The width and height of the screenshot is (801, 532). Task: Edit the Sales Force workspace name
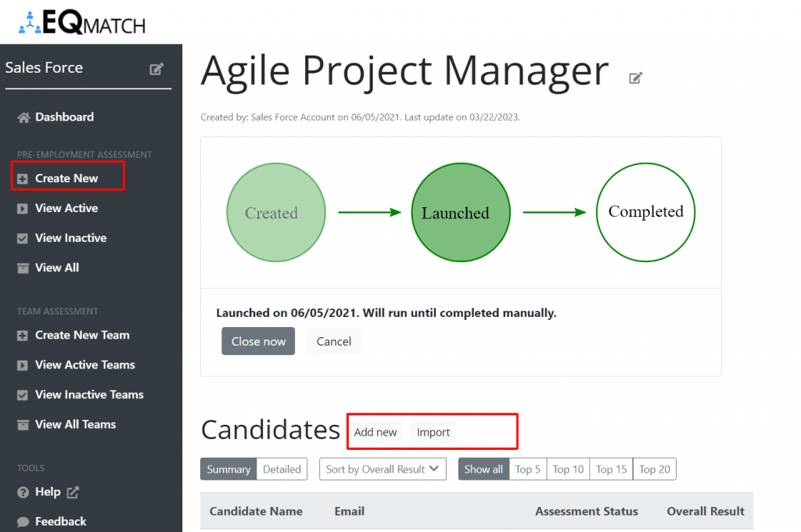point(156,69)
